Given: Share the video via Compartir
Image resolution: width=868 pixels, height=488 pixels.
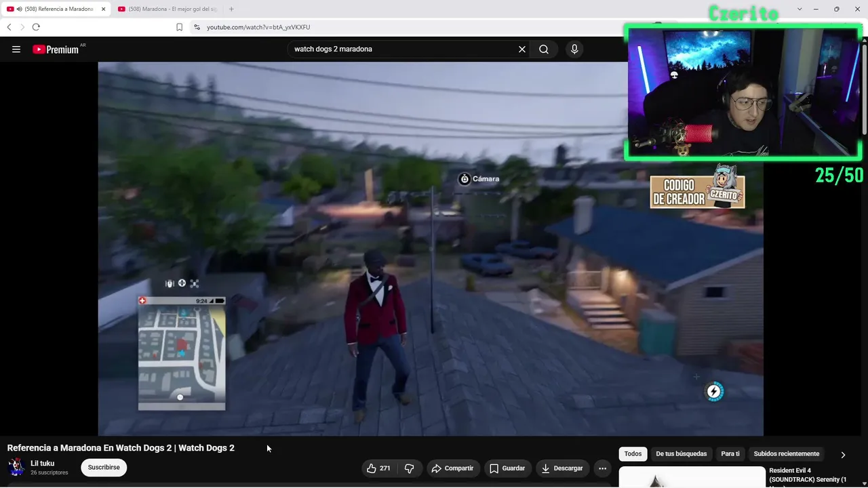Looking at the screenshot, I should point(453,468).
